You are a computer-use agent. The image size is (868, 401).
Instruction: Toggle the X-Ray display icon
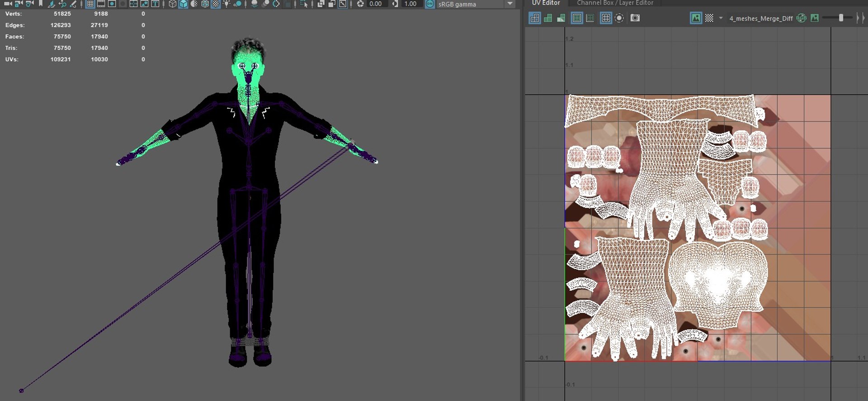coord(321,4)
